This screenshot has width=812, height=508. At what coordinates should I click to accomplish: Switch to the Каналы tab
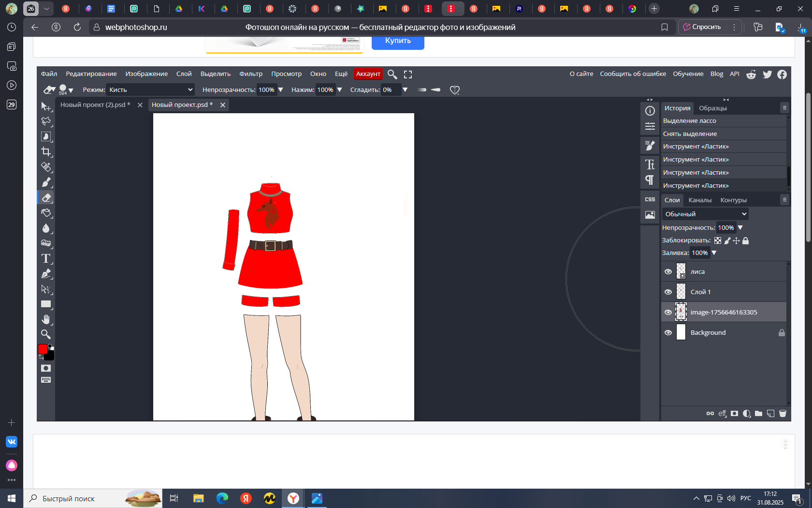point(699,200)
